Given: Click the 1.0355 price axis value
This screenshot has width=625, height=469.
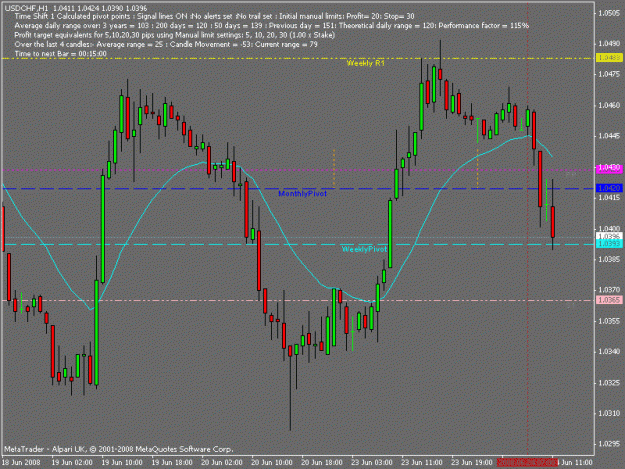Looking at the screenshot, I should 609,321.
